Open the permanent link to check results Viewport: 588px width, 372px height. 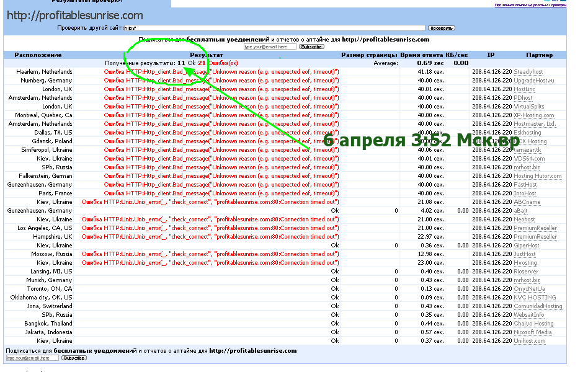530,4
